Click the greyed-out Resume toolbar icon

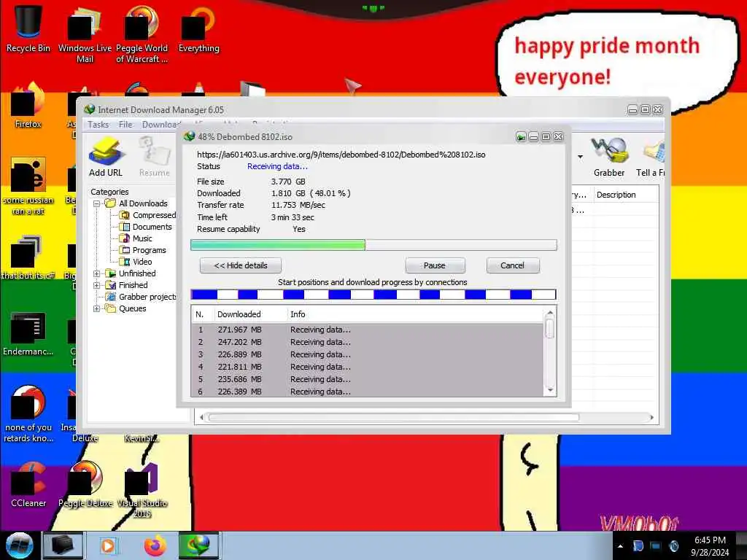point(155,157)
